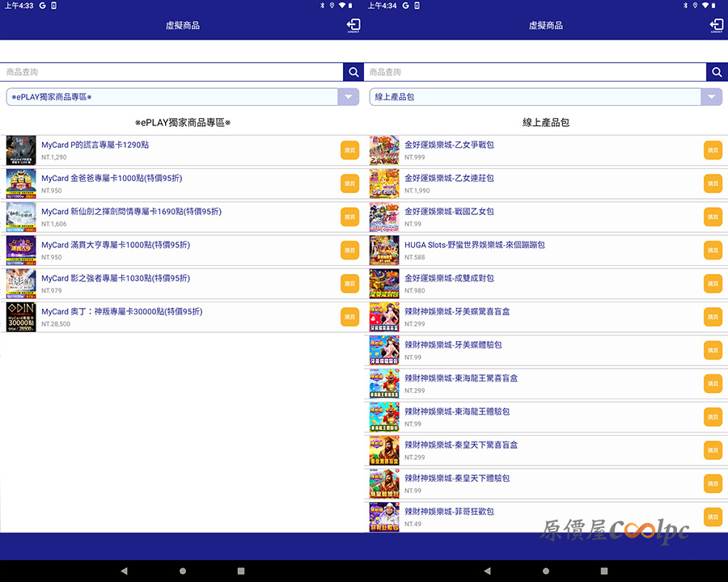This screenshot has height=582, width=728.
Task: Buy the 辣財神娛樂城-菲哥狂歡包
Action: pos(713,517)
